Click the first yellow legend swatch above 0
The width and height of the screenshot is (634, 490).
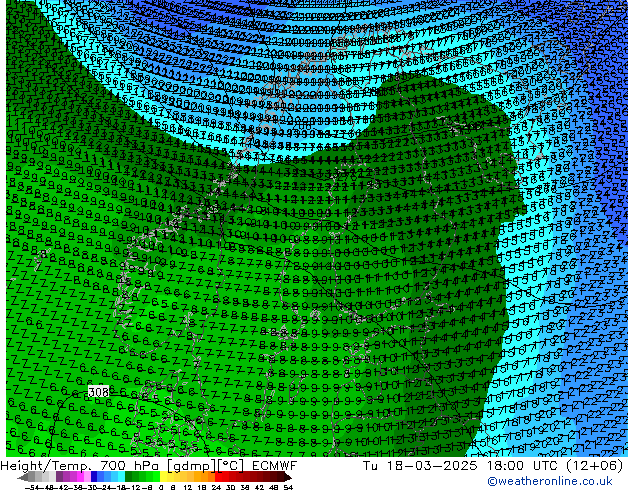click(164, 477)
